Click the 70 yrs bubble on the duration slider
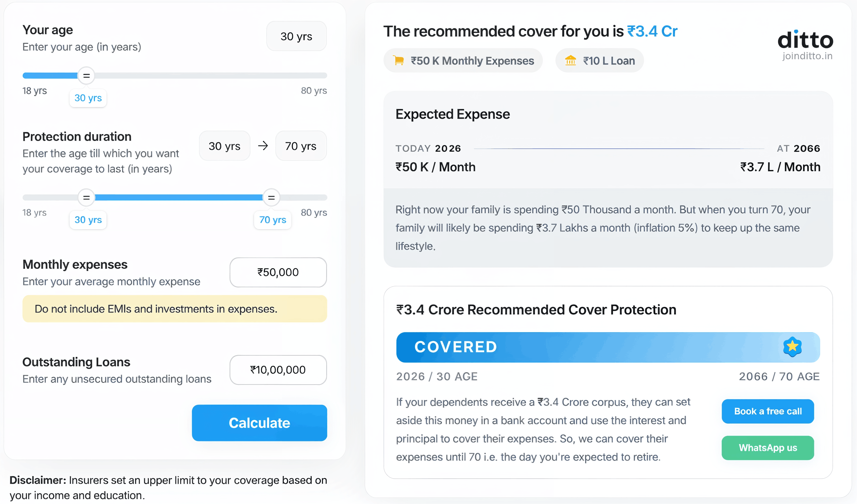The height and width of the screenshot is (504, 857). coord(272,220)
